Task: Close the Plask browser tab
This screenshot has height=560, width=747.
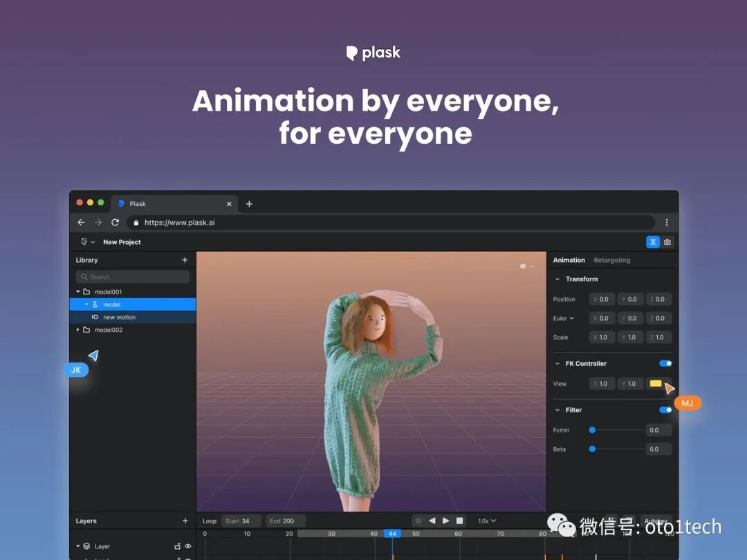Action: click(x=229, y=204)
